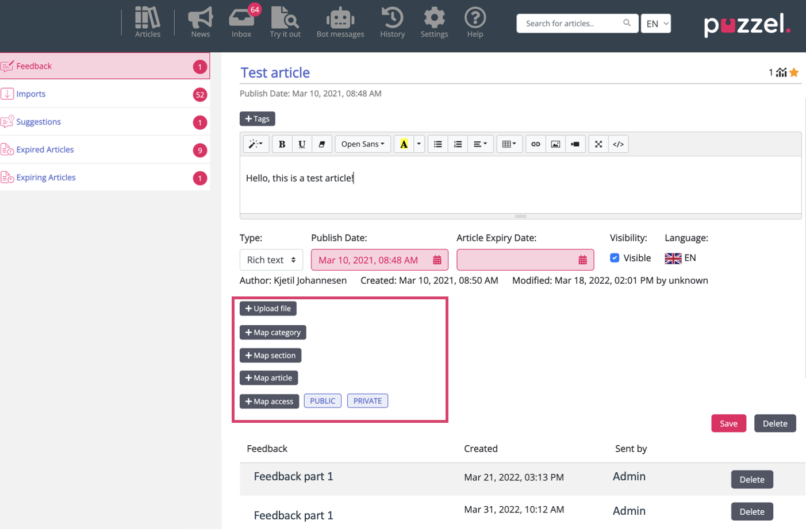
Task: Select Expired Articles in the sidebar
Action: click(45, 150)
